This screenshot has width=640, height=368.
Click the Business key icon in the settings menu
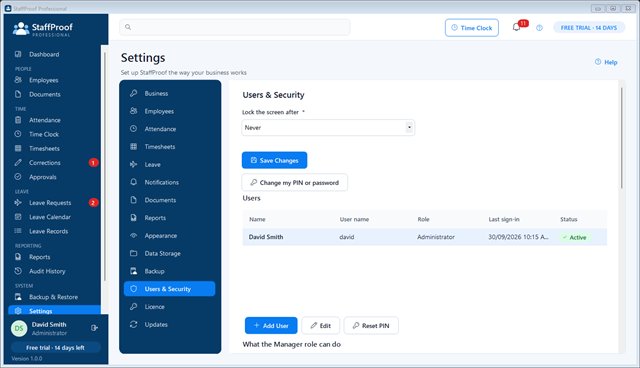133,93
